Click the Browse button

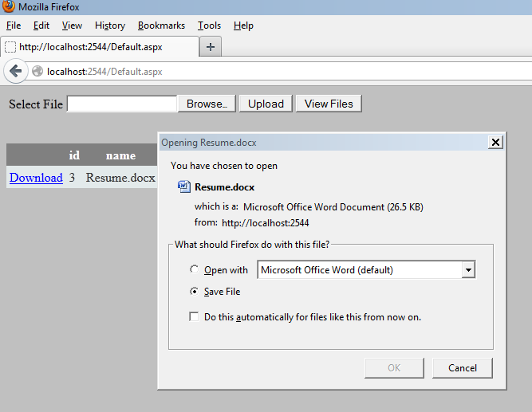(x=207, y=104)
